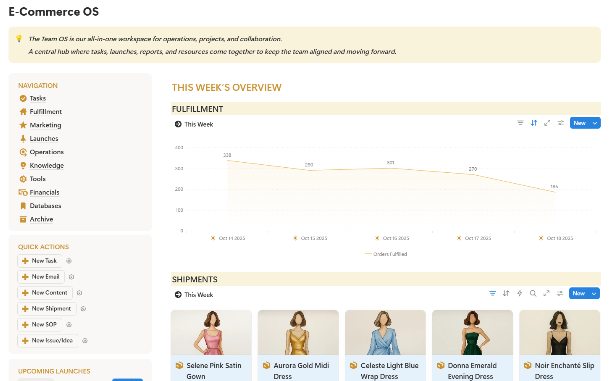Click New in the Shipments section
Screen dimensions: 610x381
coord(579,293)
